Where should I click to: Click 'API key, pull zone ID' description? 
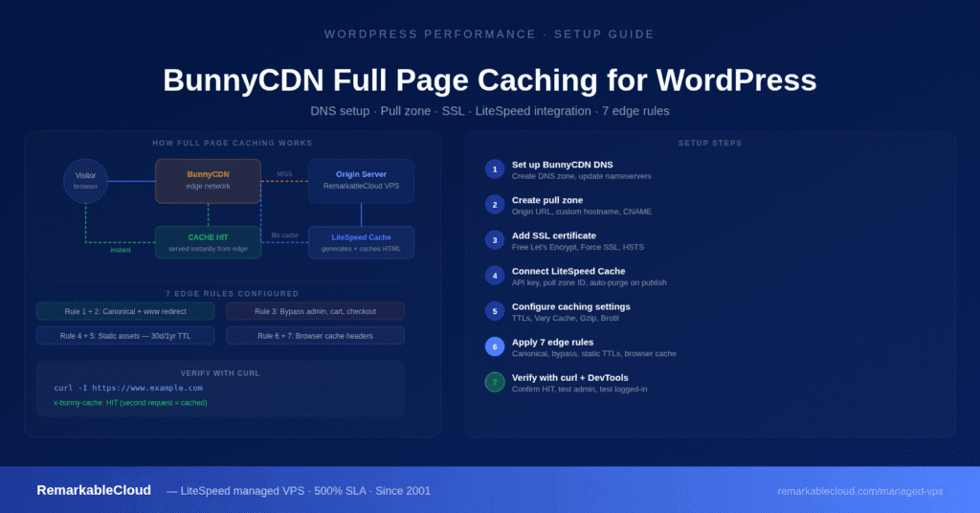point(589,283)
